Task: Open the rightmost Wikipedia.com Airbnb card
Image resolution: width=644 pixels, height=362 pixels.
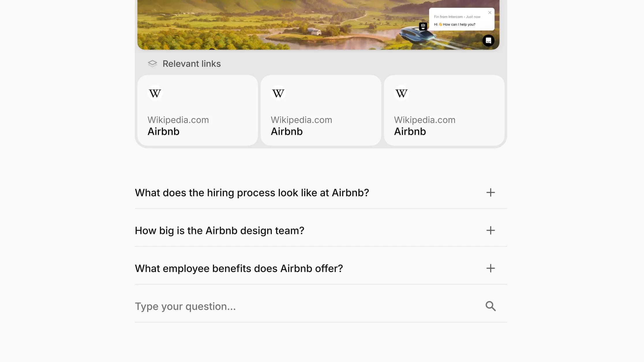Action: [x=444, y=110]
